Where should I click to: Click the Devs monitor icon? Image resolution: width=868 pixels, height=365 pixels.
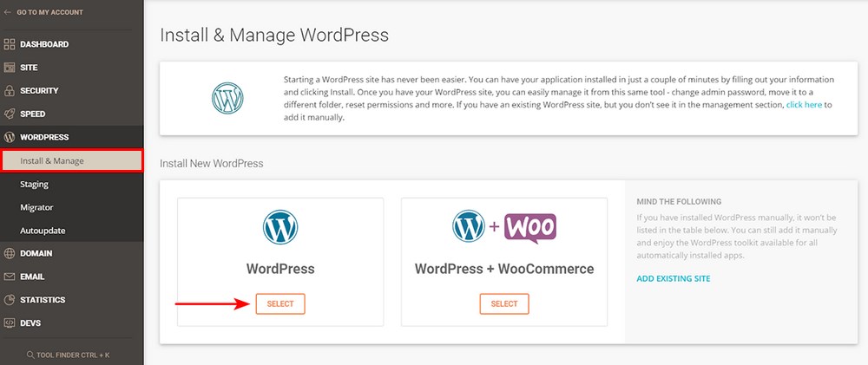pos(10,323)
